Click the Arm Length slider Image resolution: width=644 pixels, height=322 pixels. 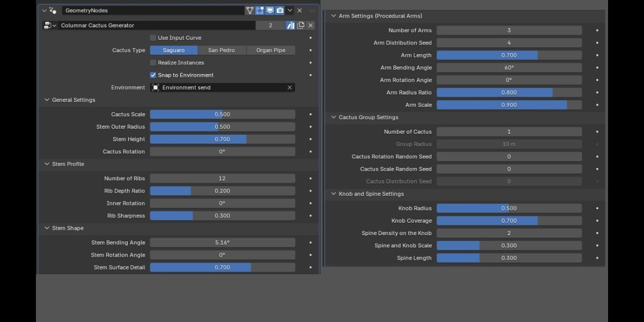click(509, 55)
